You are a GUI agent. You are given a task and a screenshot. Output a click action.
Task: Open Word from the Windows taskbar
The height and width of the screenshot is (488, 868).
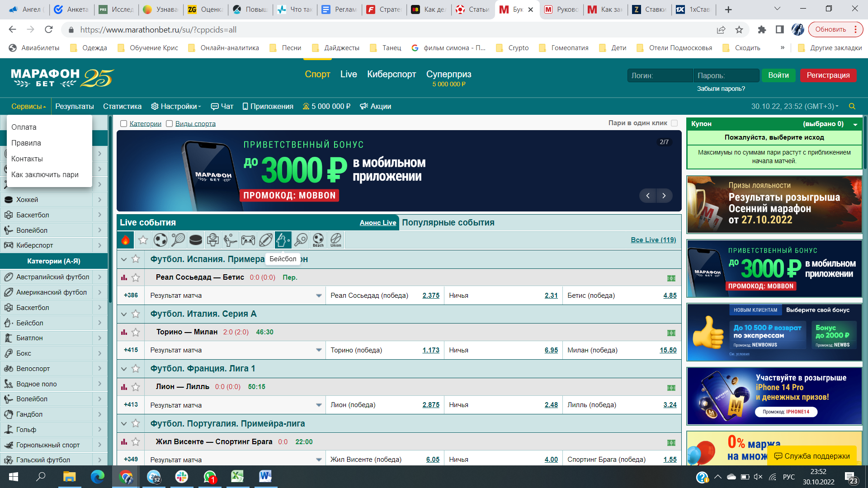(265, 476)
